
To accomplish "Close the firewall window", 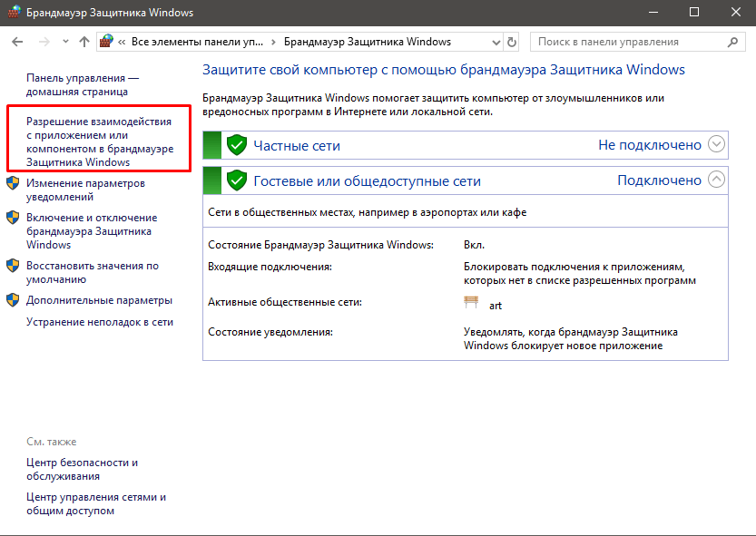I will 736,12.
